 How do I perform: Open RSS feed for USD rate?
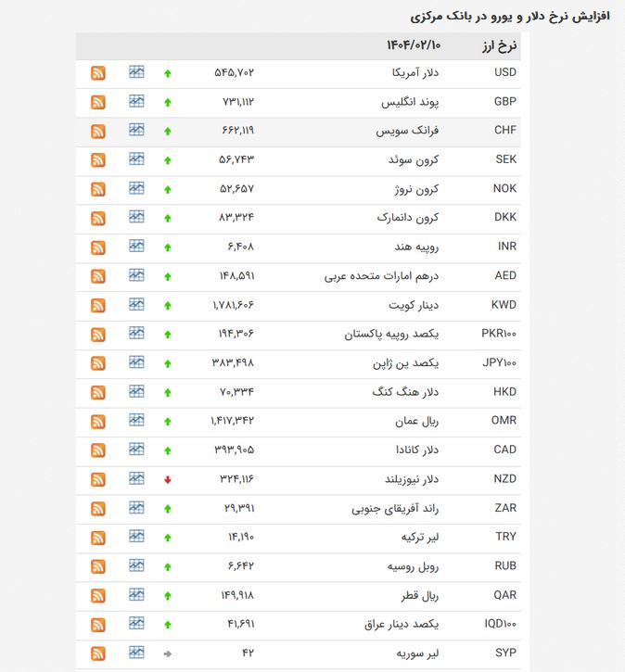coord(98,73)
